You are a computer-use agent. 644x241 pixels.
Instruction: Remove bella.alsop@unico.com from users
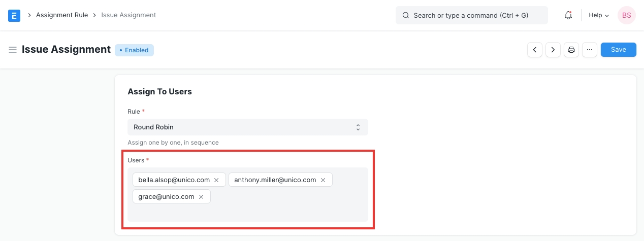point(216,180)
